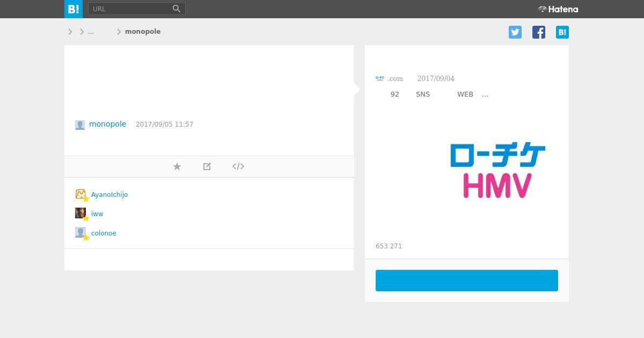The width and height of the screenshot is (644, 338).
Task: Click the 2017/09/04 entry date
Action: click(436, 78)
